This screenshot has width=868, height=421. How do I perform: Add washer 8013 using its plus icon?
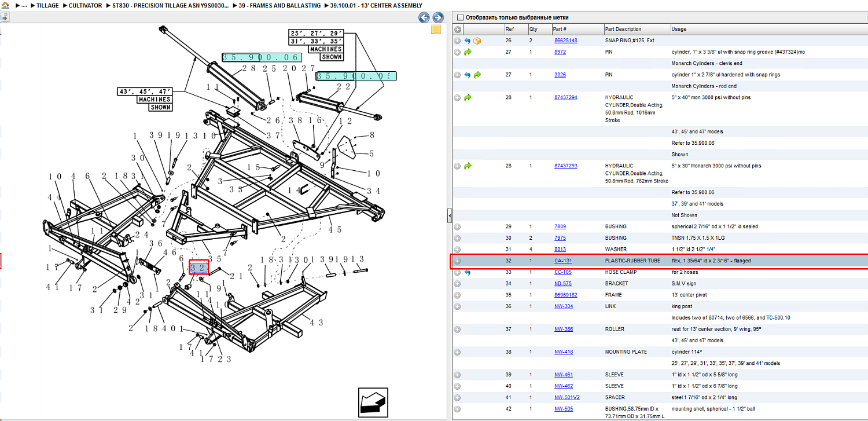click(x=457, y=250)
